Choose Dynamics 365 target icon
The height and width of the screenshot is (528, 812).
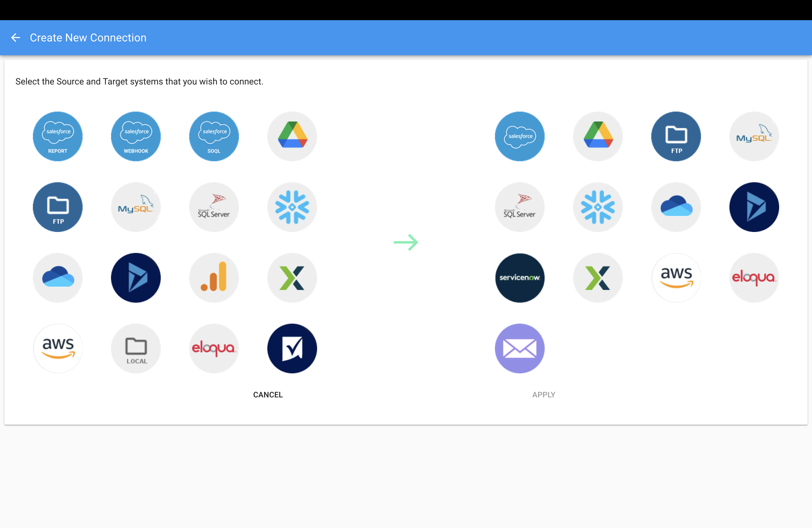coord(754,207)
